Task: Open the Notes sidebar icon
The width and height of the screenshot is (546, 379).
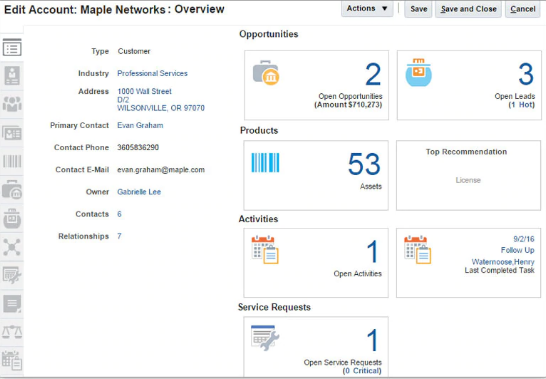Action: [12, 304]
